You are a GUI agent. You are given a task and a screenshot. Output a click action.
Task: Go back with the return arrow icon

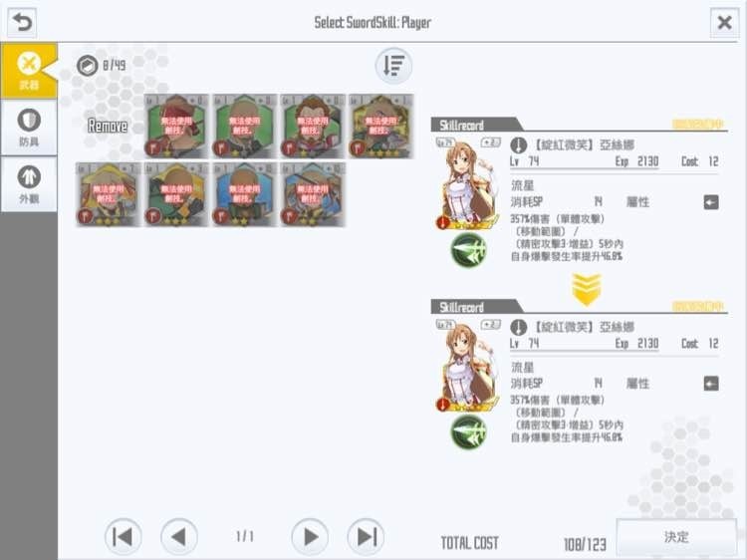[x=22, y=22]
